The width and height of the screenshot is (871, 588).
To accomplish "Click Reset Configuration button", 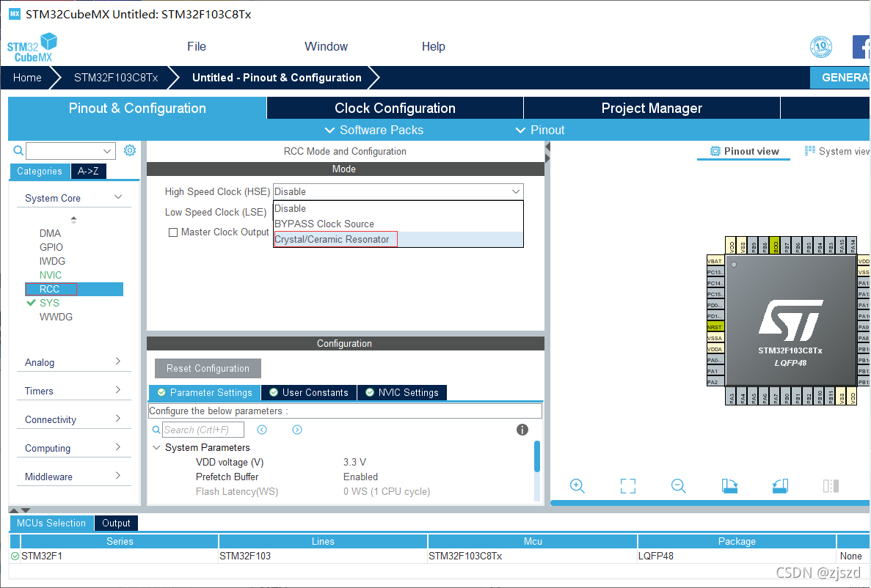I will tap(208, 368).
